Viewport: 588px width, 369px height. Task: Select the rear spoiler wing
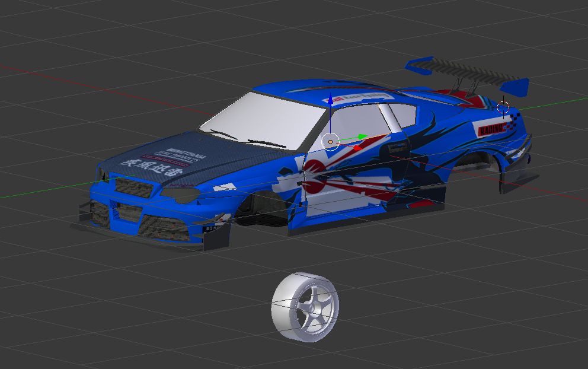[468, 76]
